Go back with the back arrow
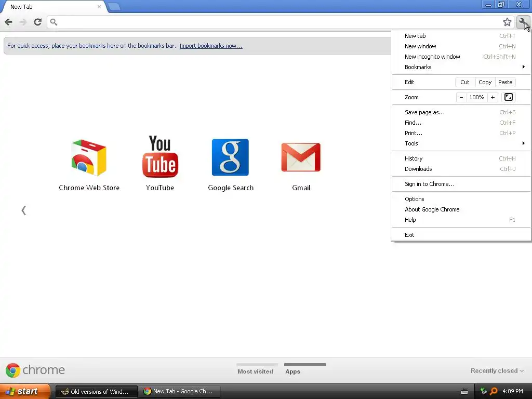 tap(8, 22)
